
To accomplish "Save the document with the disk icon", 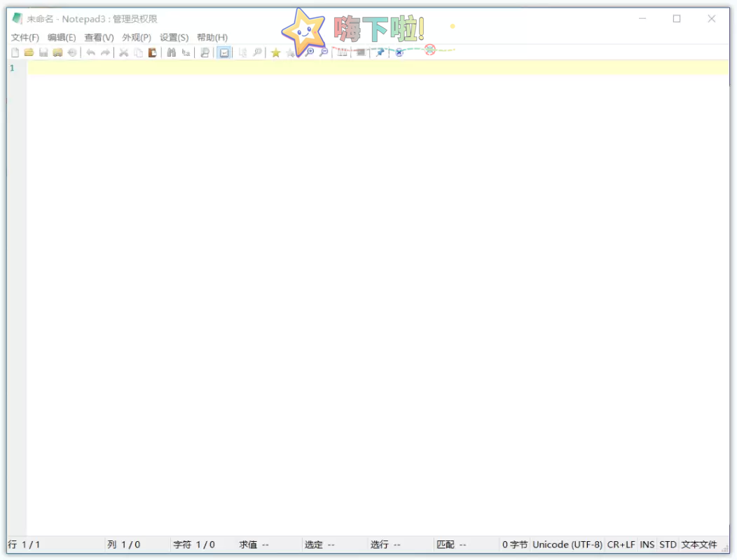I will coord(43,52).
